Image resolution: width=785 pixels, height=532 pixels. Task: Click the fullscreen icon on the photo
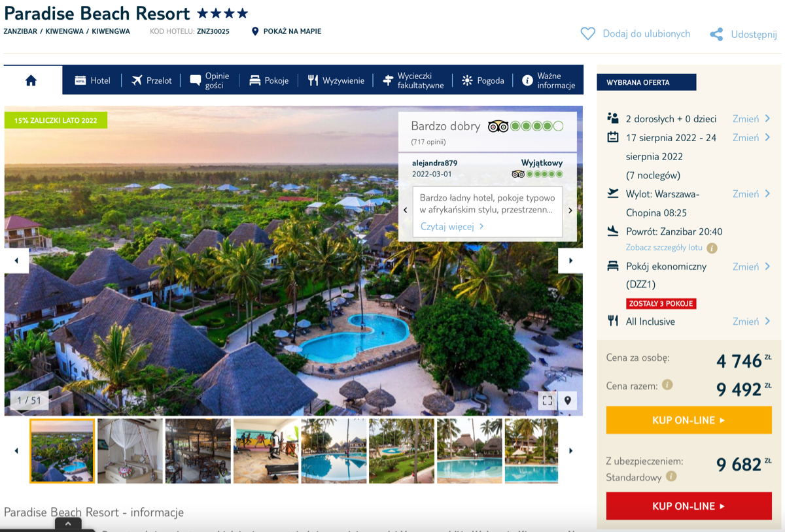tap(548, 401)
